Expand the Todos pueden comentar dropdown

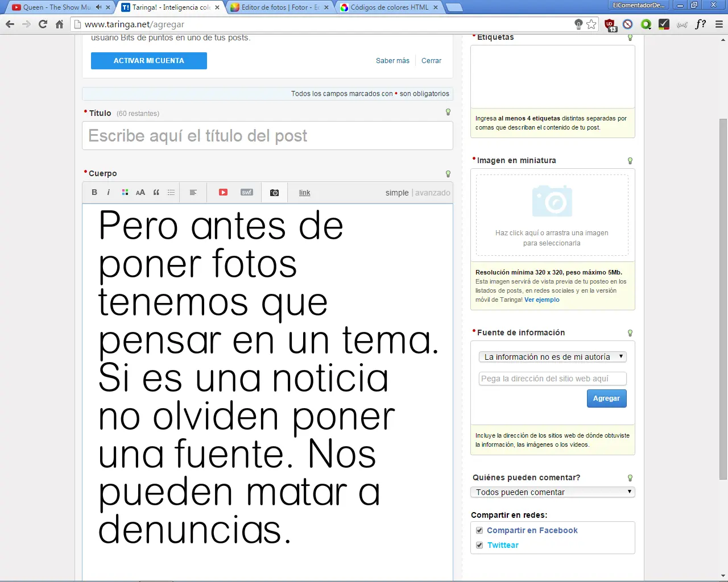(552, 492)
